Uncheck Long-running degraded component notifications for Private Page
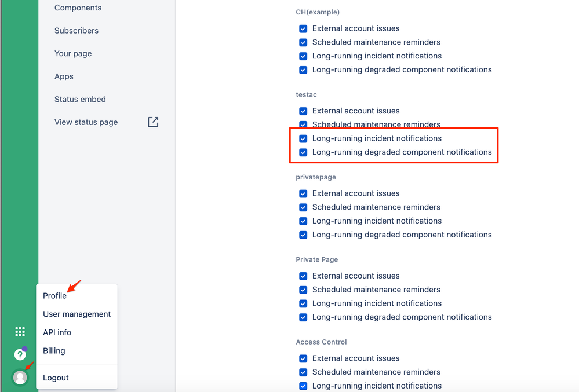 303,317
